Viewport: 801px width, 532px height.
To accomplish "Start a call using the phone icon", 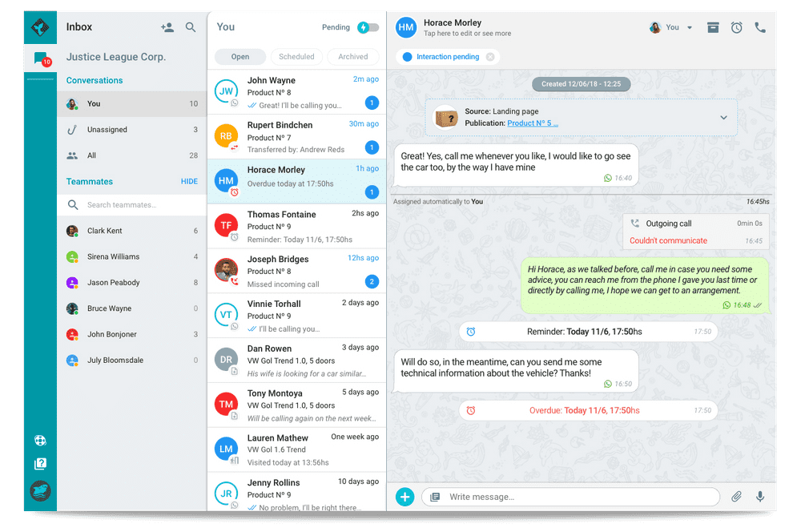I will pos(759,26).
